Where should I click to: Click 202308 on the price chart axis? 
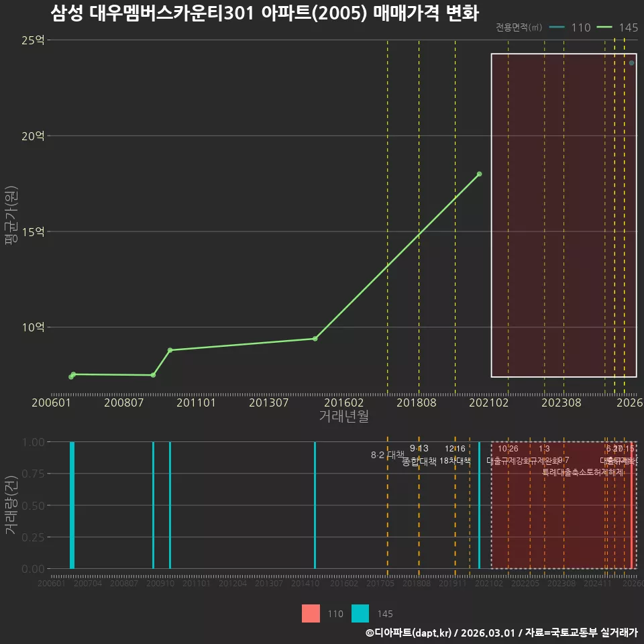(x=561, y=402)
